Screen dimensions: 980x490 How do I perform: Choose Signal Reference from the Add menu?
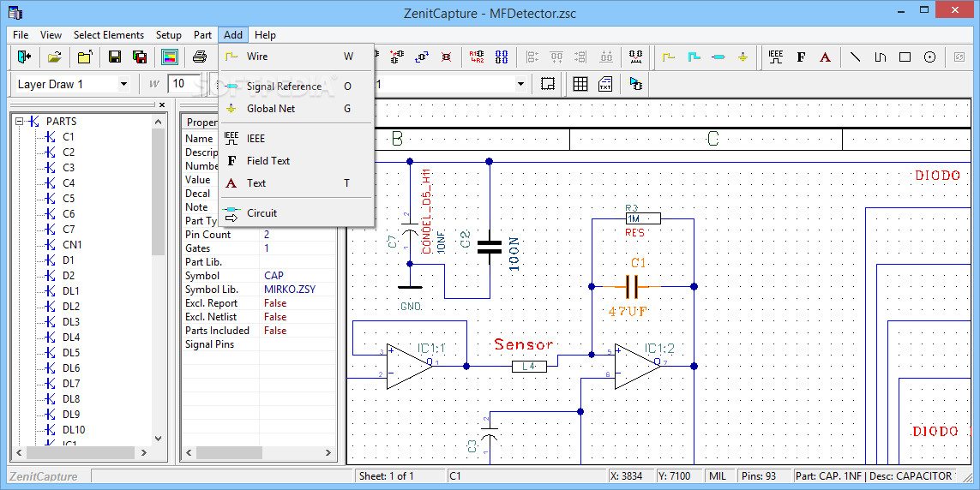click(x=297, y=87)
